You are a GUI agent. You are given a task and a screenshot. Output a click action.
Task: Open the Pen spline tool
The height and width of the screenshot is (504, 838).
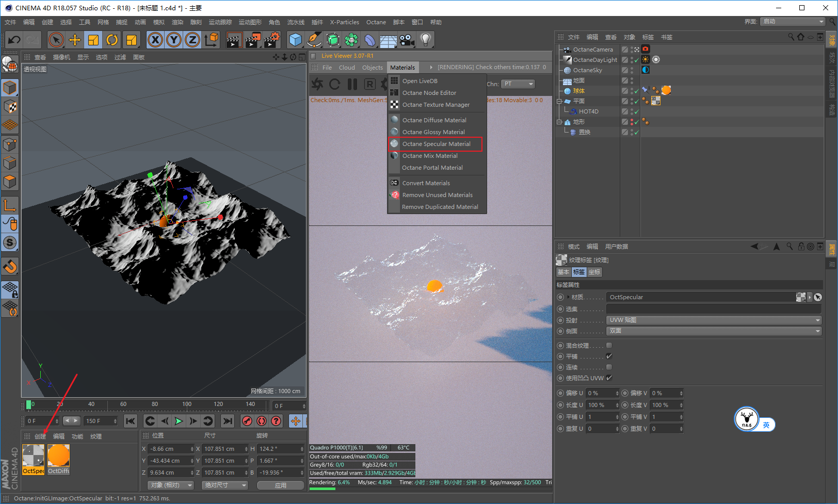coord(314,40)
